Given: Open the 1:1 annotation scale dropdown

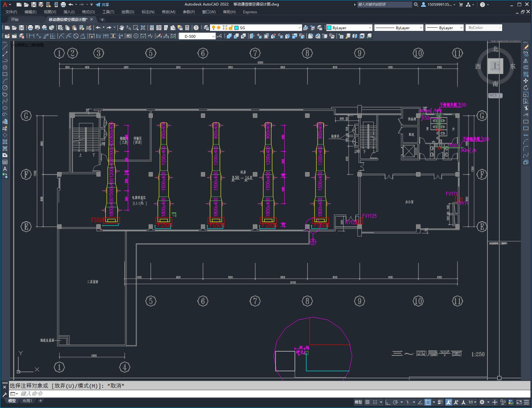Looking at the screenshot, I should click(x=472, y=402).
